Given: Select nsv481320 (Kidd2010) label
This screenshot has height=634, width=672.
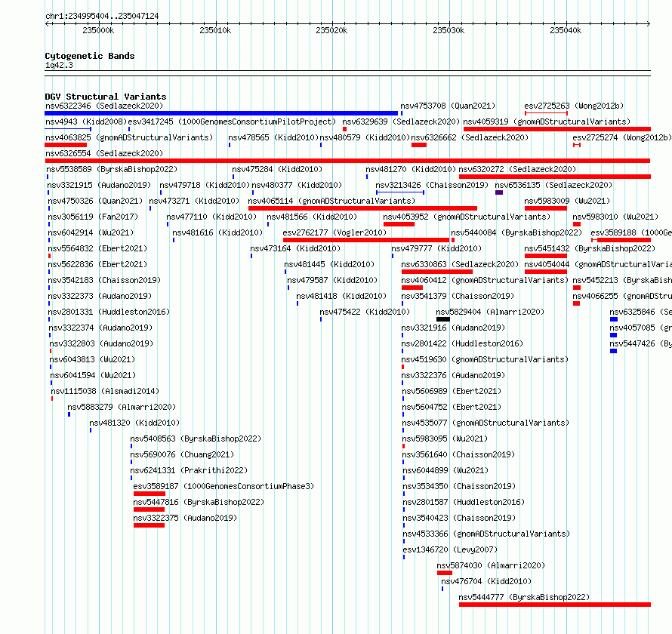Looking at the screenshot, I should point(134,423).
